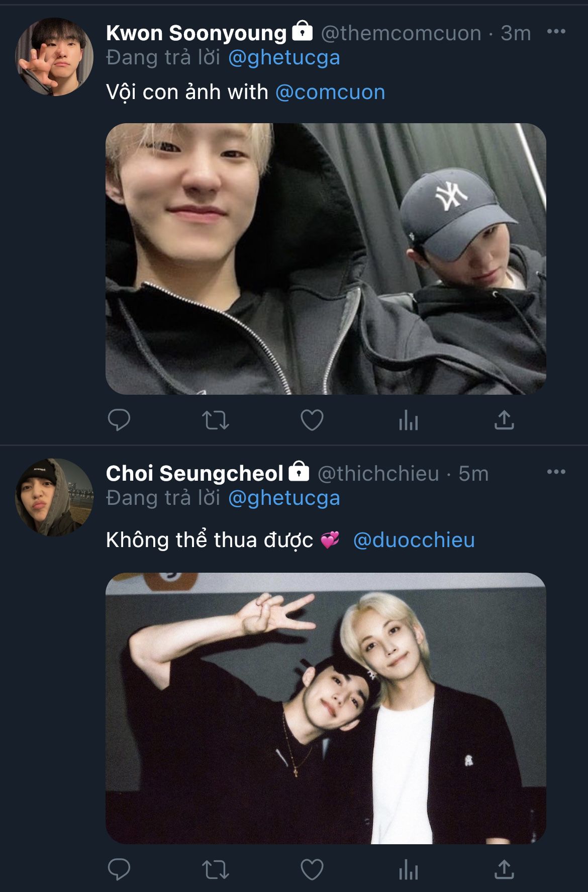Open @ghetucga link in Choi Seungcheol's reply

tap(284, 498)
